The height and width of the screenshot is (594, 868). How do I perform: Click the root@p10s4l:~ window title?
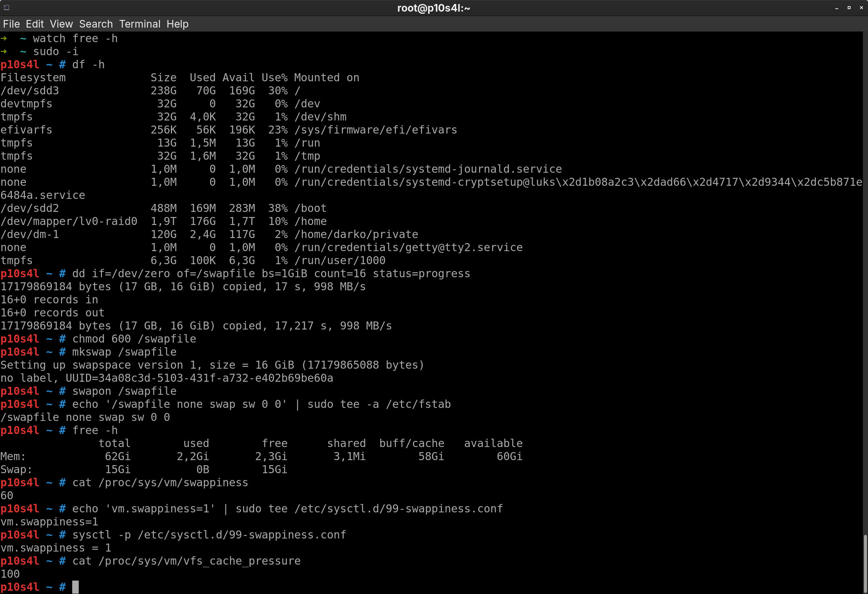433,8
